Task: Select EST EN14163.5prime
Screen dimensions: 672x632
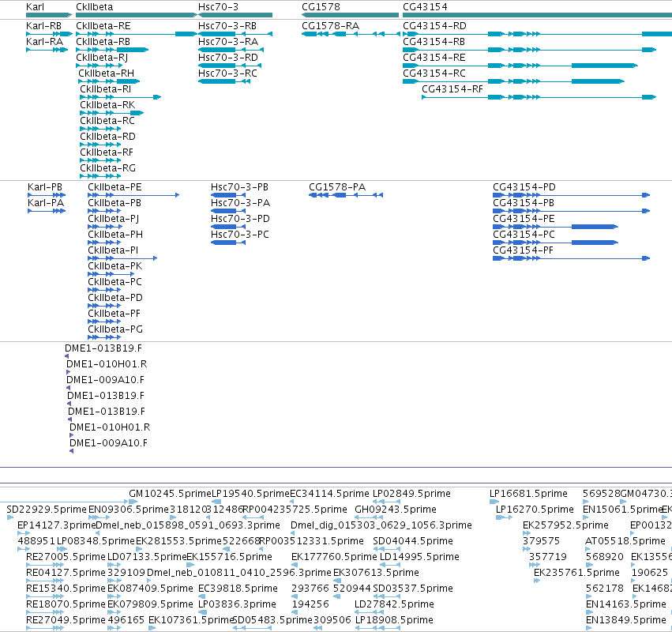Action: coord(625,604)
